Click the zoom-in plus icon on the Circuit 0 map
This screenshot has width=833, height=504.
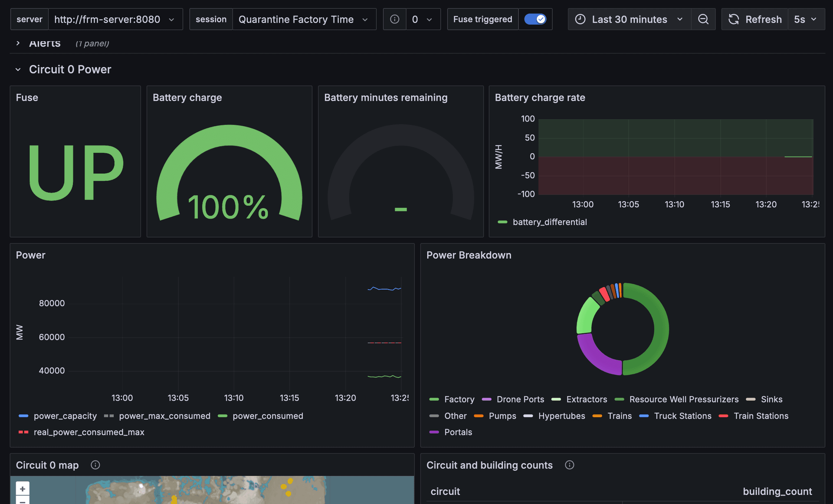click(x=22, y=488)
